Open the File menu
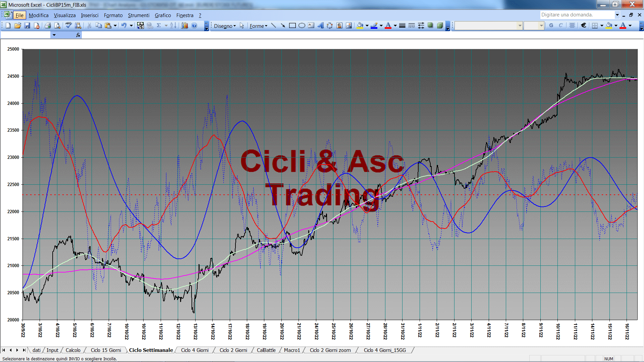644x362 pixels. (x=19, y=15)
